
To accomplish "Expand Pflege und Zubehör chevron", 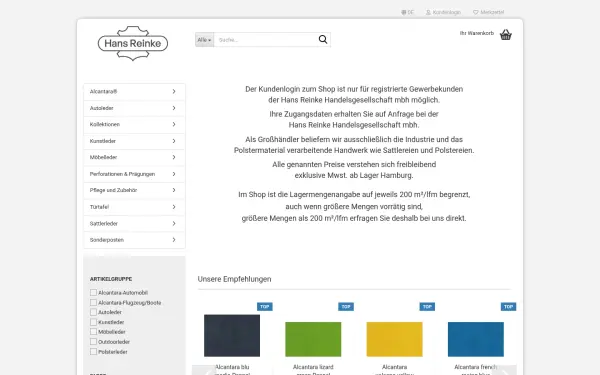I will click(x=174, y=190).
